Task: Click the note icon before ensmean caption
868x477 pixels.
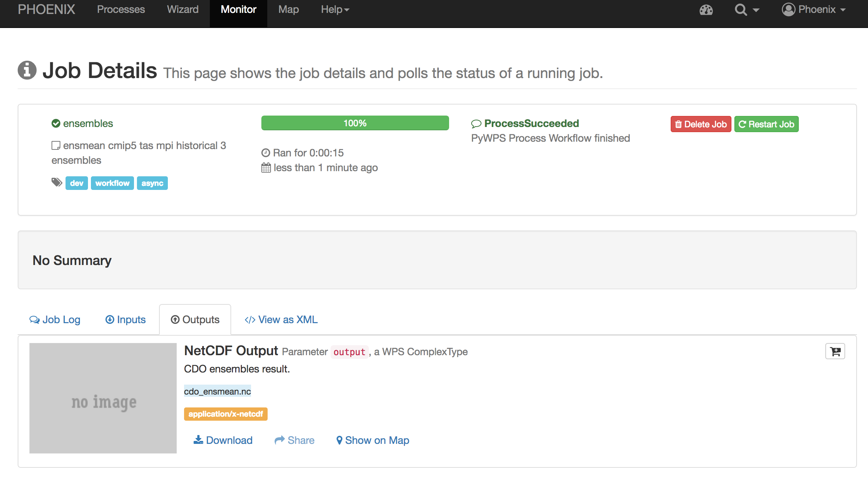Action: click(56, 145)
